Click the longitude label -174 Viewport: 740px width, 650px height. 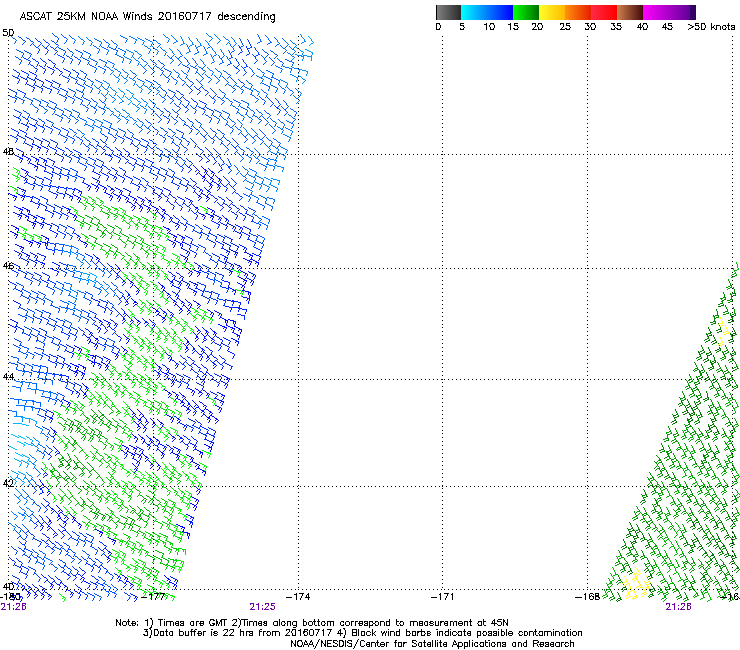tap(298, 597)
